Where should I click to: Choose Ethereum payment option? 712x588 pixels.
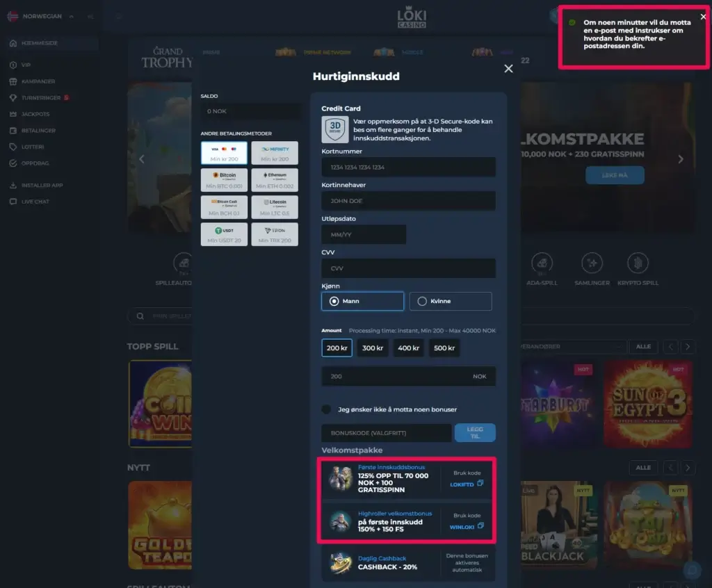tap(275, 180)
